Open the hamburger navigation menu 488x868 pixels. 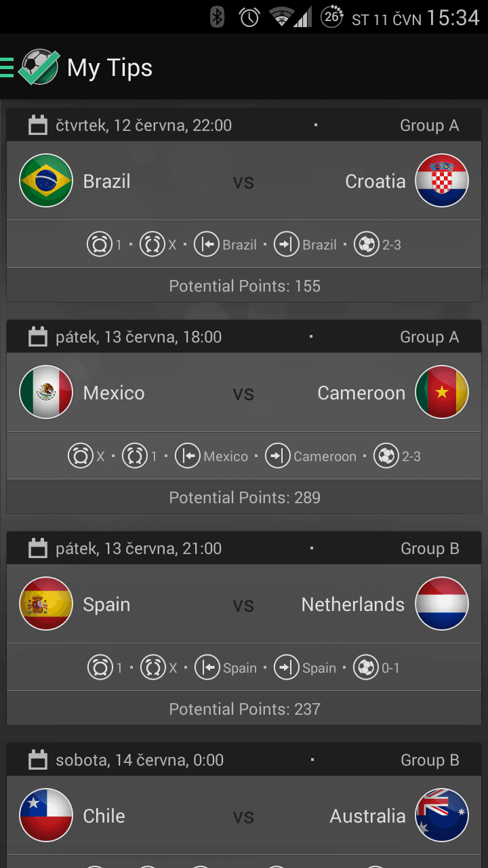[7, 68]
